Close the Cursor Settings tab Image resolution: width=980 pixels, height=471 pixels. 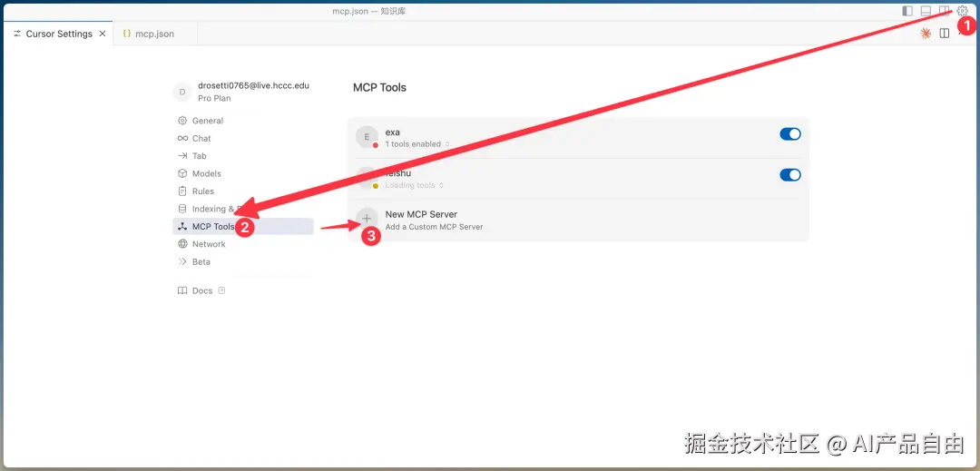pyautogui.click(x=103, y=34)
